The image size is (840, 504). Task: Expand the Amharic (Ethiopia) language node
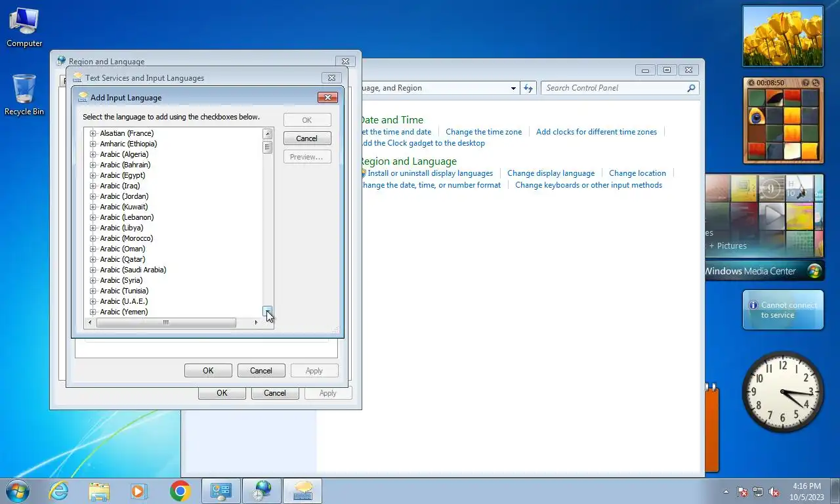point(93,144)
